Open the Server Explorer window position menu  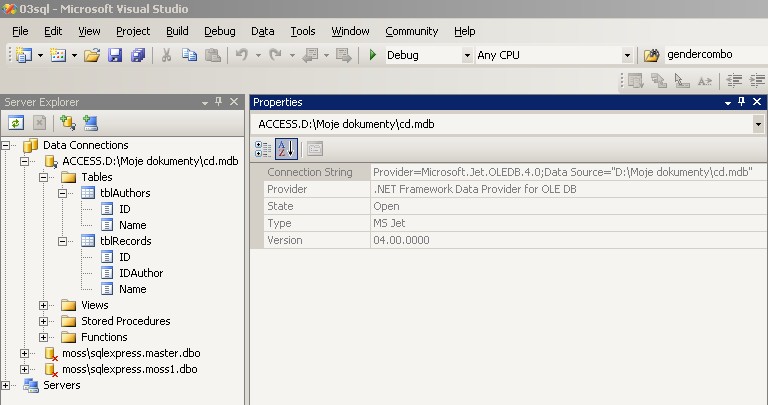pyautogui.click(x=205, y=102)
